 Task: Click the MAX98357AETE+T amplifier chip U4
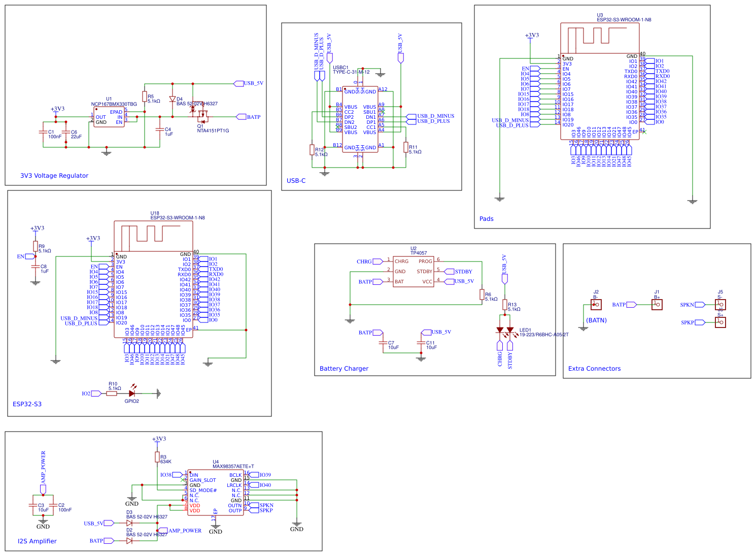(x=216, y=493)
